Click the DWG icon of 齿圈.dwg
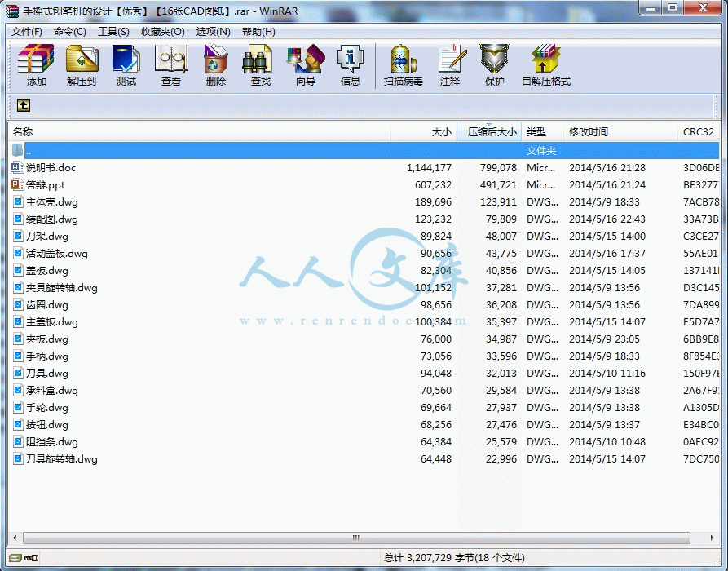 [18, 305]
